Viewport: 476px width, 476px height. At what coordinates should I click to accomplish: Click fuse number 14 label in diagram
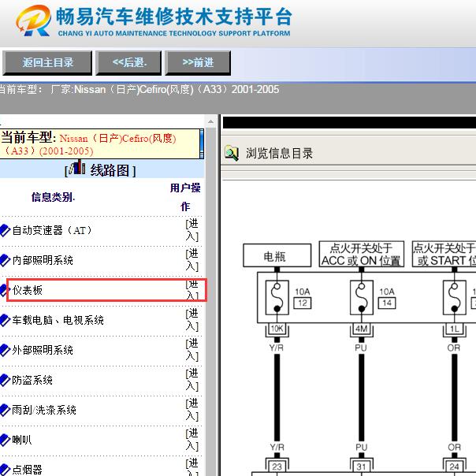click(387, 303)
